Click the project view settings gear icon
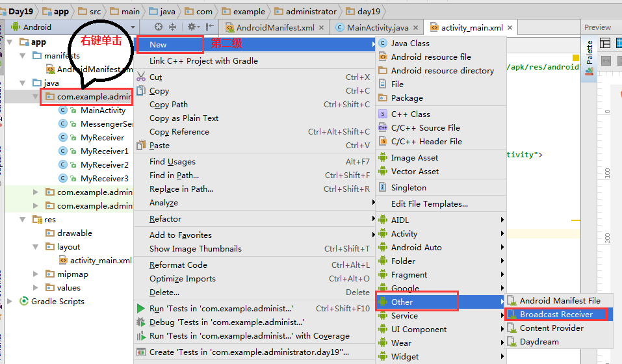Viewport: 622px width, 364px height. point(192,27)
